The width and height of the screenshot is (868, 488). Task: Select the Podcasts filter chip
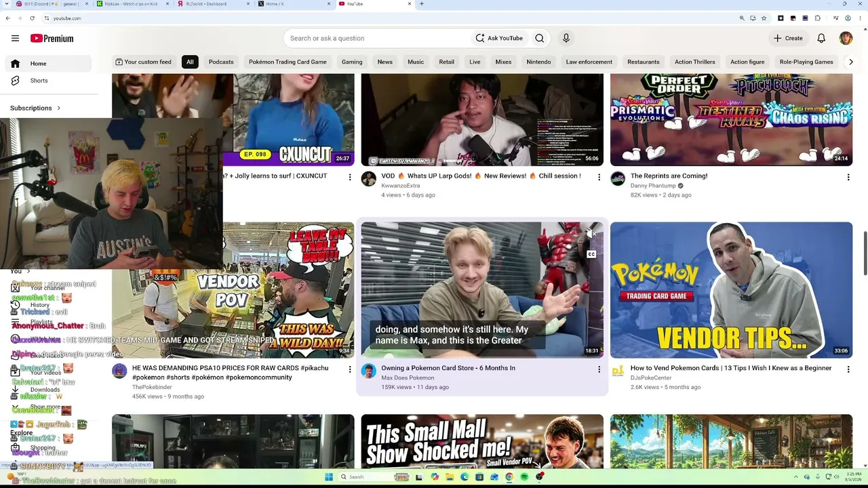pos(221,62)
